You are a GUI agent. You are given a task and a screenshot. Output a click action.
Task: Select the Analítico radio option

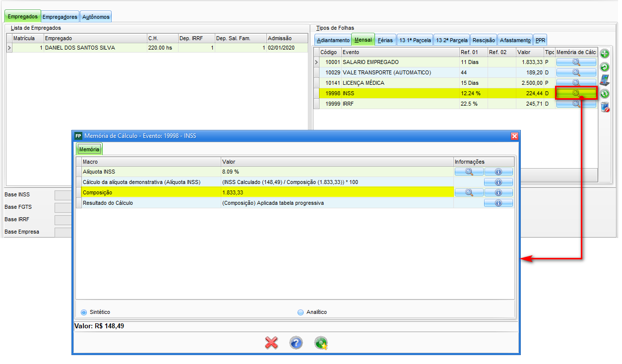coord(300,312)
